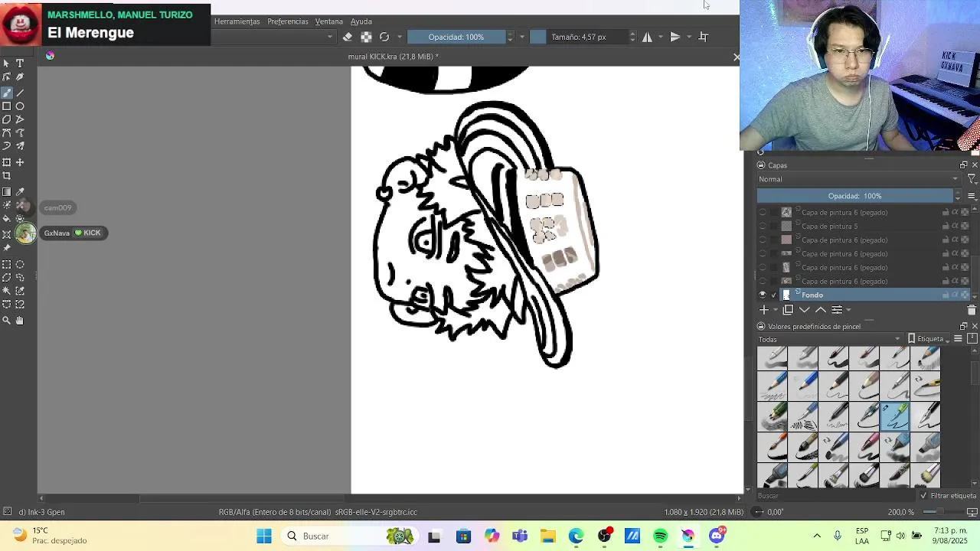Open layer properties sliders icon

pos(837,310)
